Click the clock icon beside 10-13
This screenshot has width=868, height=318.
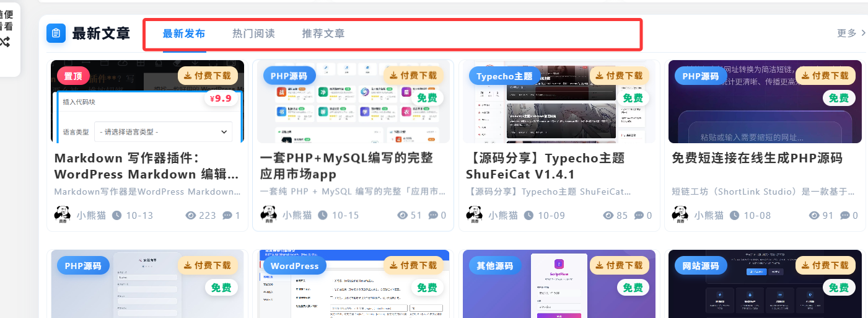[116, 216]
